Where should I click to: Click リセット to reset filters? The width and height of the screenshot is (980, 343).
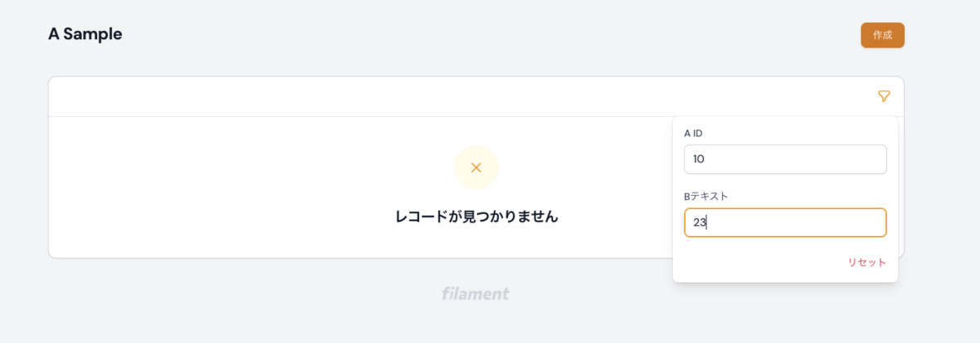pyautogui.click(x=866, y=262)
